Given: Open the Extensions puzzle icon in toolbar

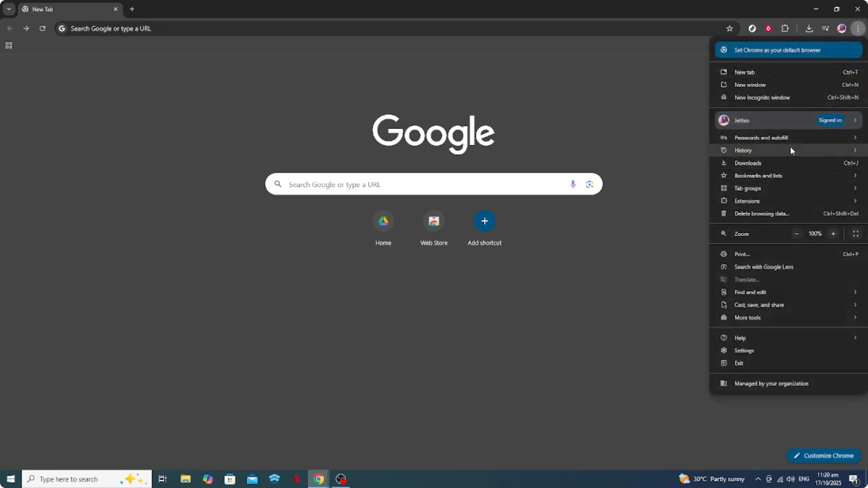Looking at the screenshot, I should point(785,28).
